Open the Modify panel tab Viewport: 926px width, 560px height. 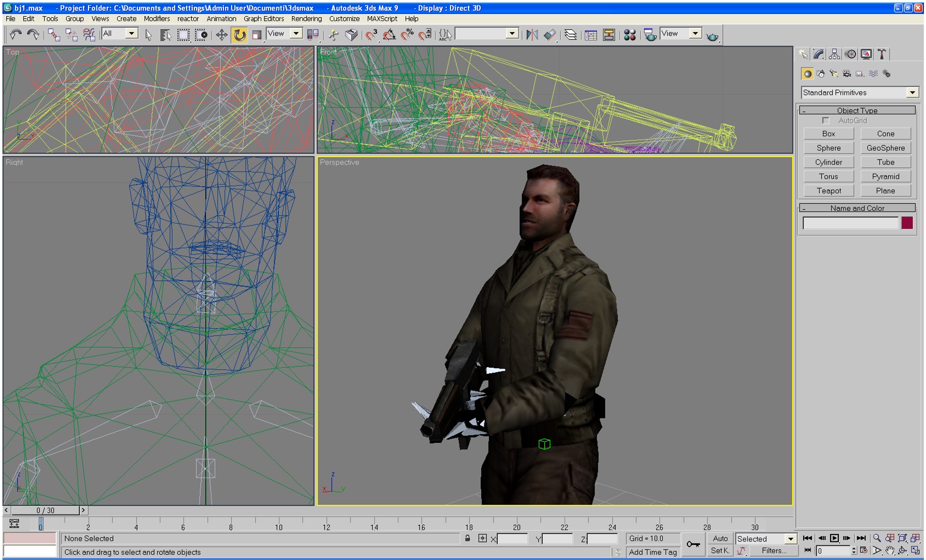click(819, 54)
